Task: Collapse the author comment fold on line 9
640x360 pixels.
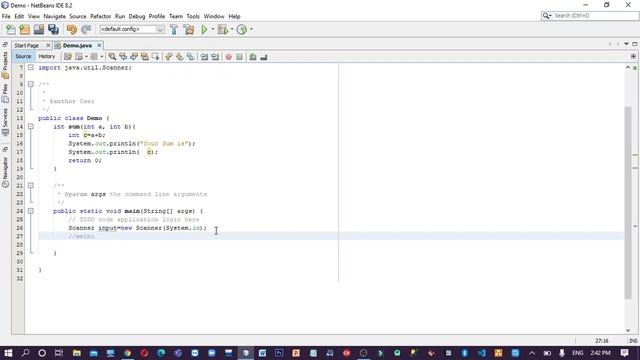Action: 31,84
